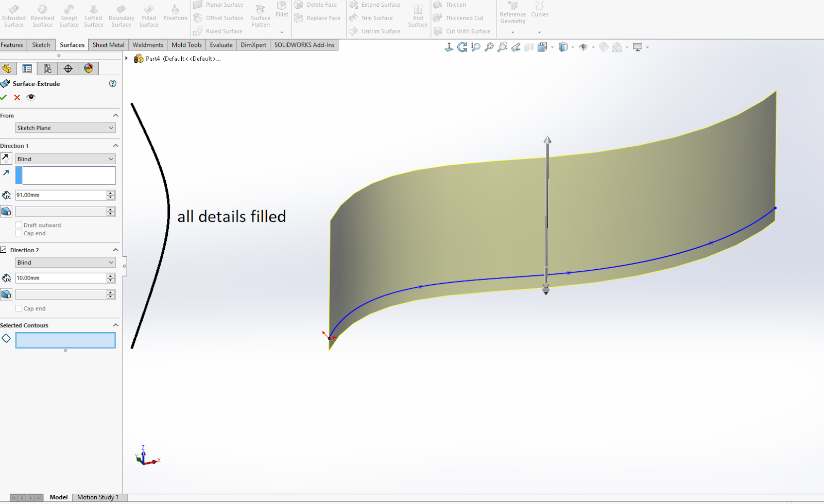Switch to Motion Study 1
This screenshot has width=824, height=504.
pyautogui.click(x=99, y=497)
